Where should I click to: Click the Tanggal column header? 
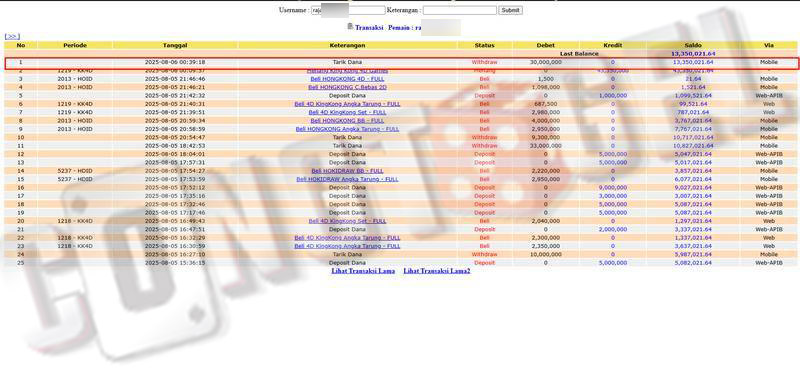175,45
